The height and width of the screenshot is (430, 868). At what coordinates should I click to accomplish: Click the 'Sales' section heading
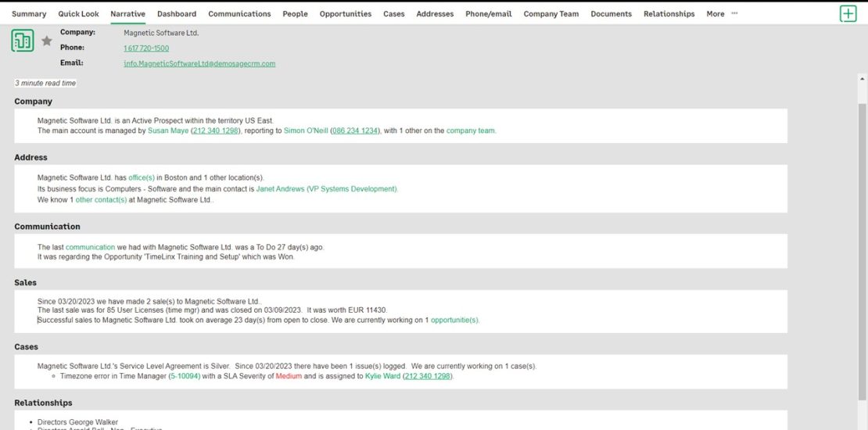pos(26,283)
